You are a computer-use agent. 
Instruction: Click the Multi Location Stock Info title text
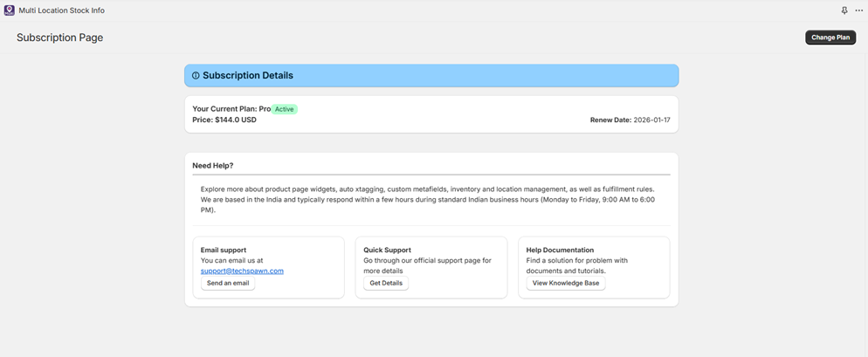pyautogui.click(x=61, y=10)
